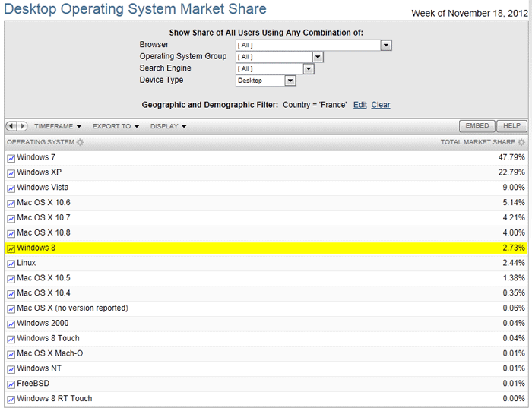The image size is (532, 411).
Task: Toggle the Windows Vista chart icon
Action: (x=11, y=188)
